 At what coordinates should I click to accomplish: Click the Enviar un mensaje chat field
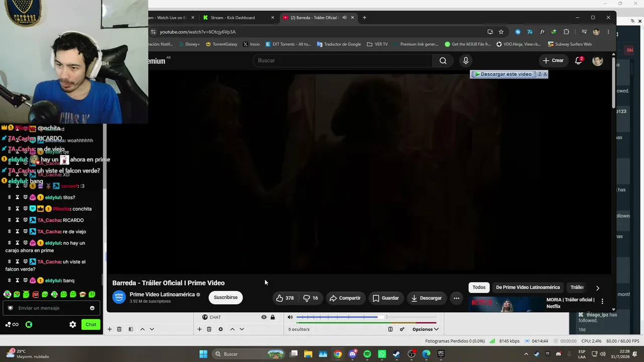click(52, 308)
